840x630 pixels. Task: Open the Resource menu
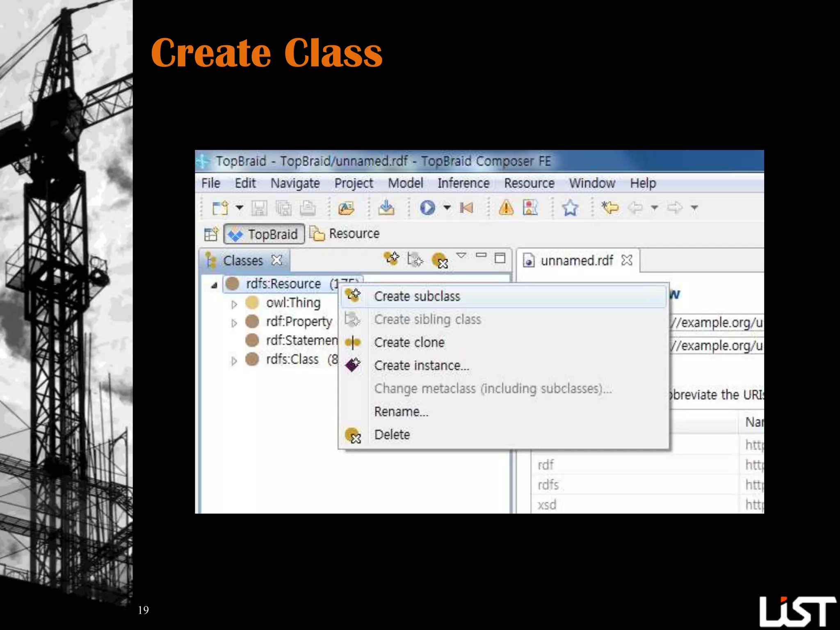pyautogui.click(x=529, y=183)
